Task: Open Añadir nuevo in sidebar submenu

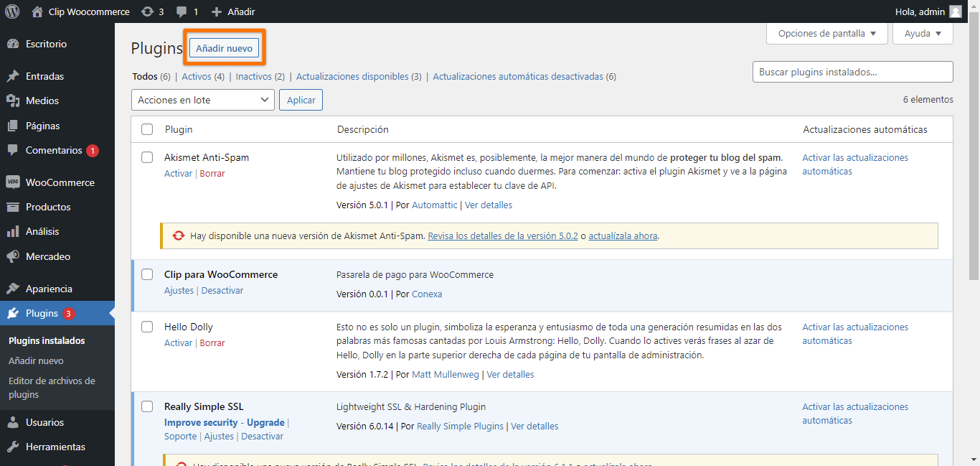Action: [36, 360]
